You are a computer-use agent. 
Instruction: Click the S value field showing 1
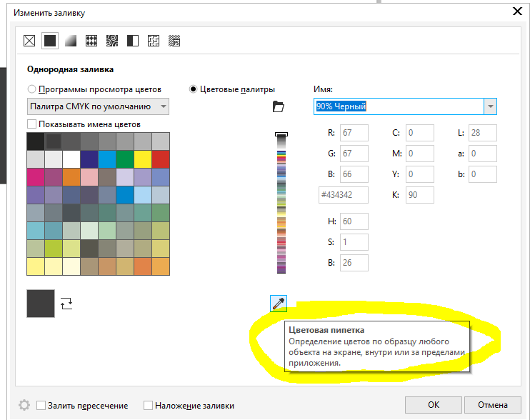[x=354, y=242]
